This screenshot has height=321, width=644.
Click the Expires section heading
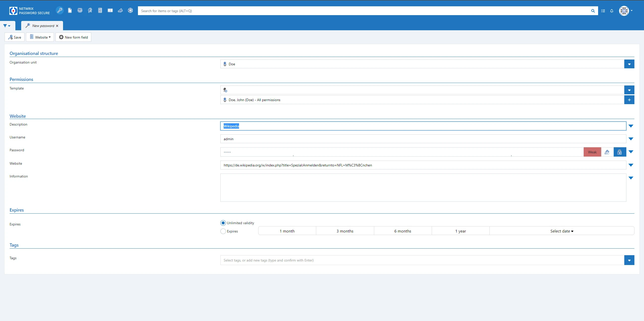(17, 210)
